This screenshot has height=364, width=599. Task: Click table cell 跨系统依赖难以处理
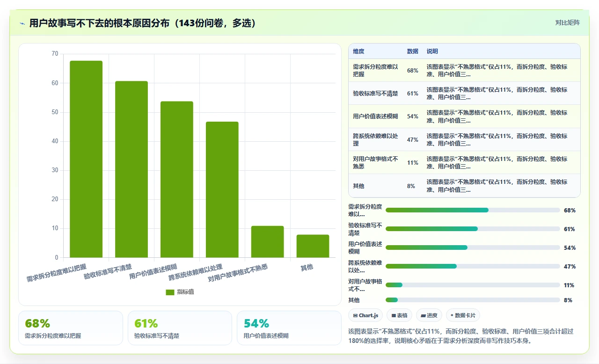[376, 139]
